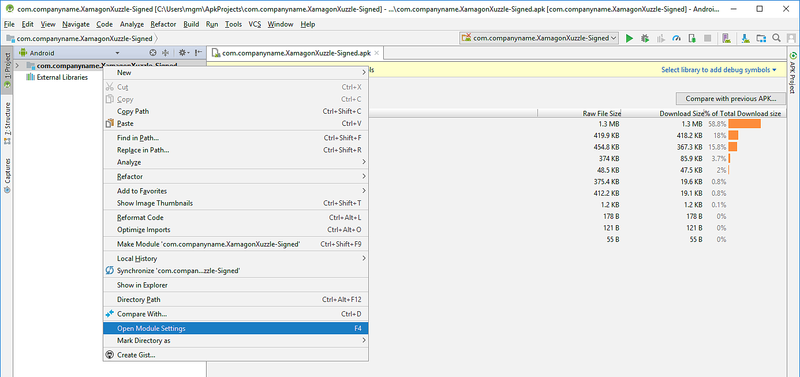
Task: Click Attach debugger to Android process icon
Action: [692, 38]
